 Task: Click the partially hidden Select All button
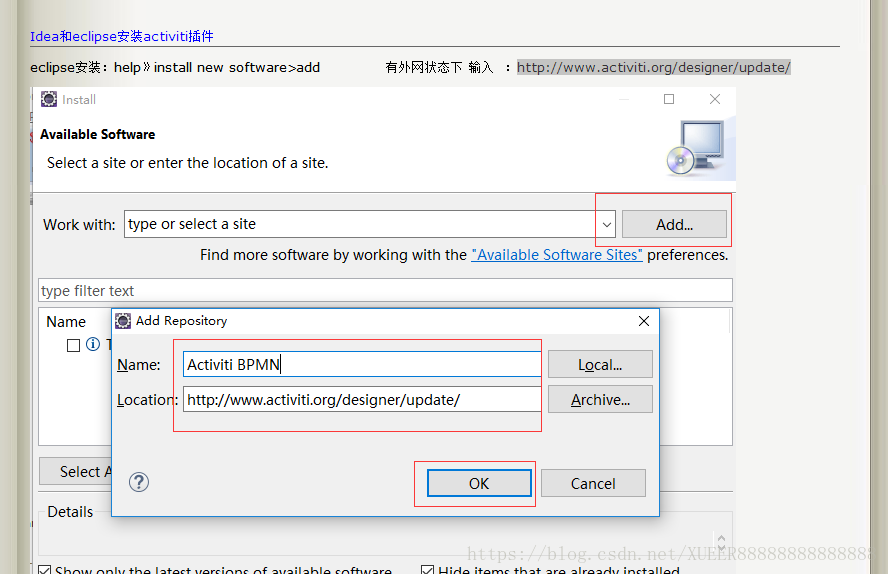[76, 472]
